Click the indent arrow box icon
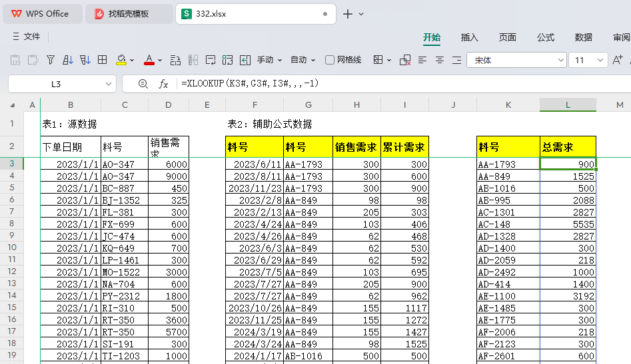Viewport: 631px width, 364px height. (245, 61)
